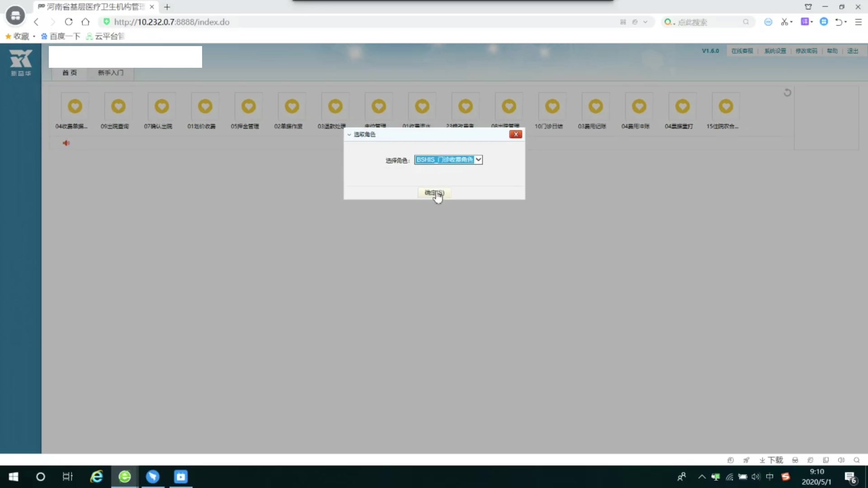Image resolution: width=868 pixels, height=488 pixels.
Task: Click the browser skin shirt icon
Action: [x=808, y=7]
